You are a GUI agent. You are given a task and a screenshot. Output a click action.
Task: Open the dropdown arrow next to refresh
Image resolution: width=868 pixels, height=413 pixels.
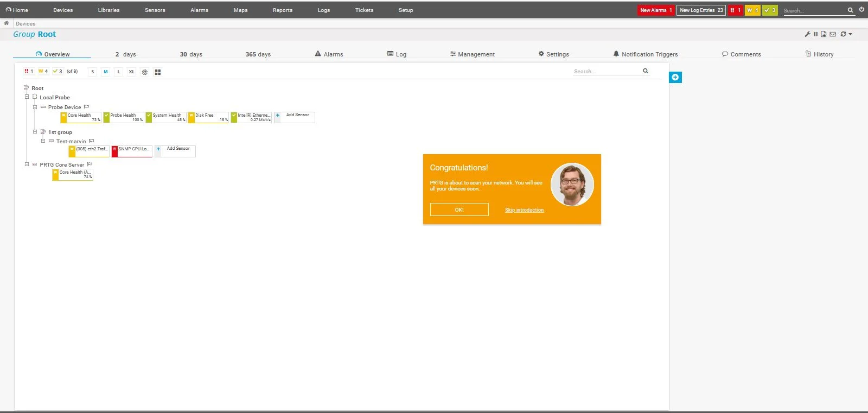pos(850,34)
